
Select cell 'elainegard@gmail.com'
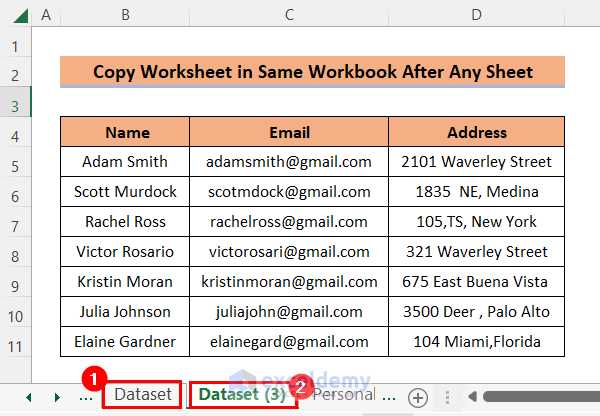[x=289, y=342]
